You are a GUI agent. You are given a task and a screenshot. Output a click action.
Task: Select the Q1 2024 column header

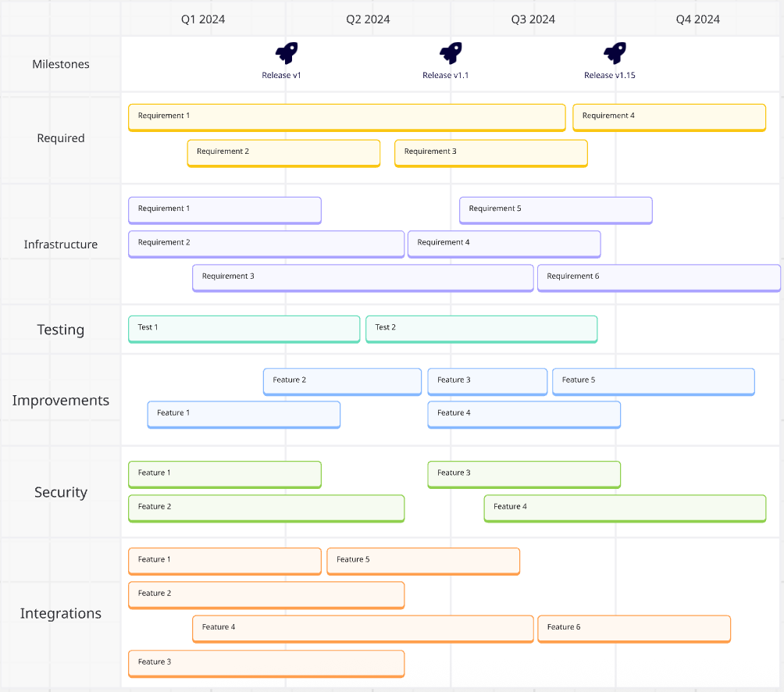[203, 19]
